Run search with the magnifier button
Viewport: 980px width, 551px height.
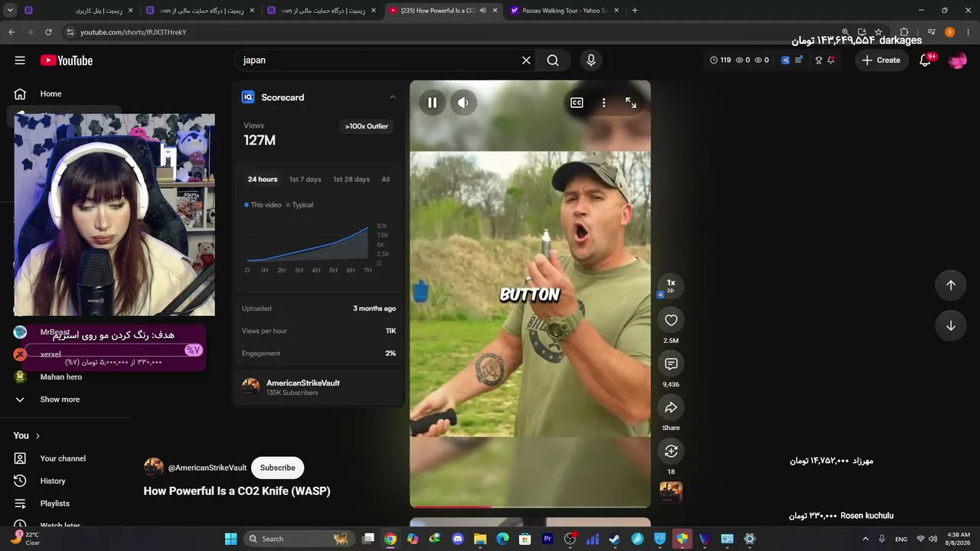(x=553, y=60)
